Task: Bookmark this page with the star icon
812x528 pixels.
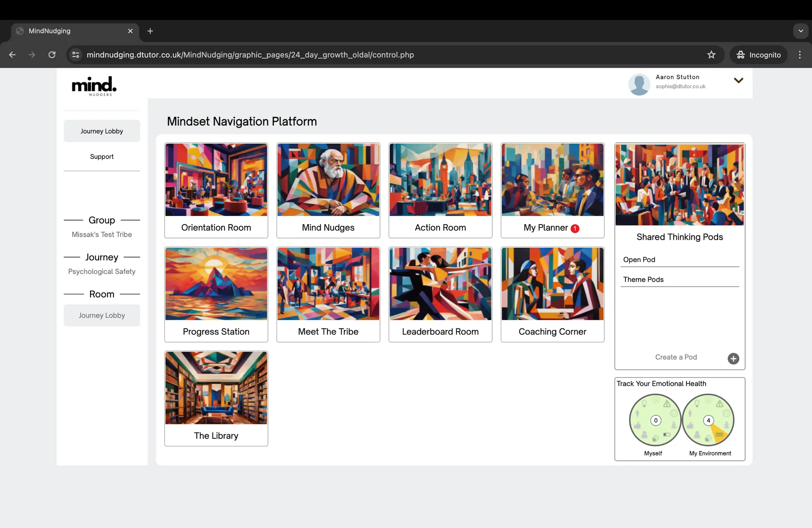Action: (x=711, y=55)
